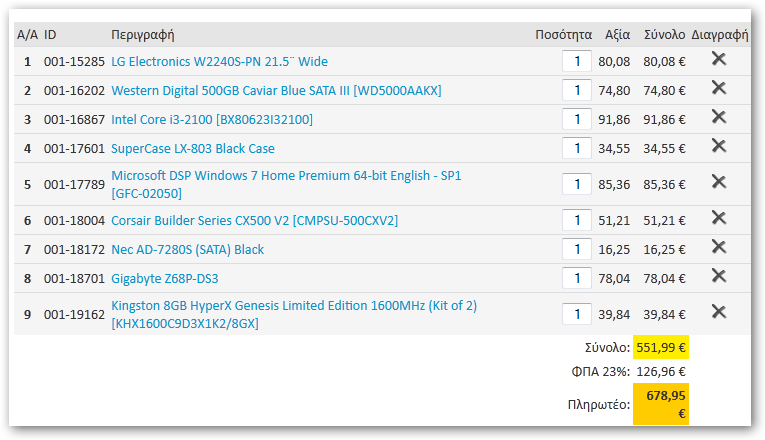Remove Corsair Builder Series CX500 item
The height and width of the screenshot is (440, 765).
tap(719, 218)
